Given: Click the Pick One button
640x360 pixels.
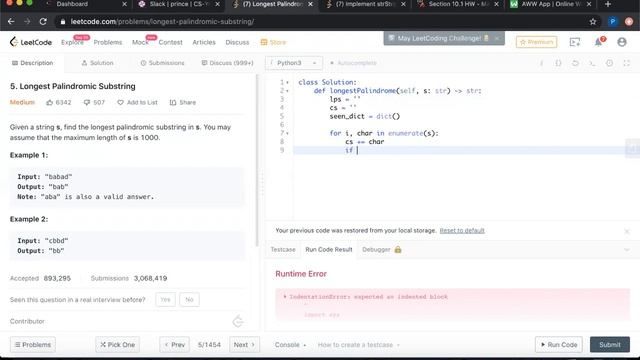Looking at the screenshot, I should [x=118, y=345].
